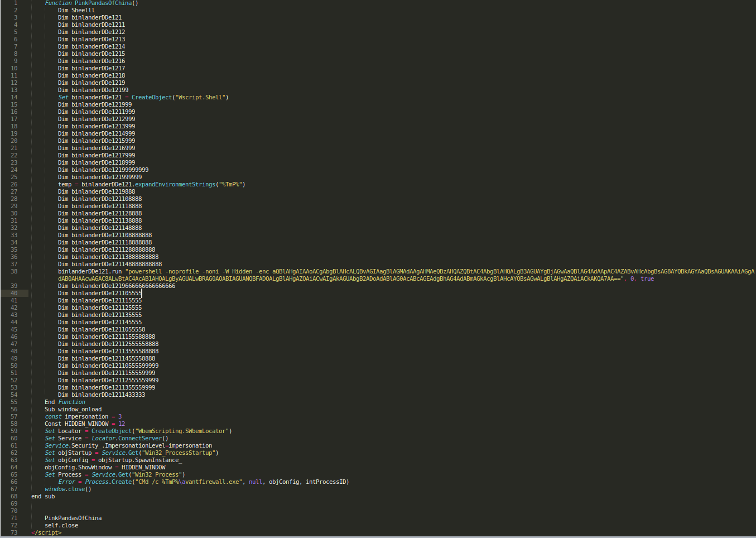The width and height of the screenshot is (756, 538).
Task: Place cursor on expandEnvironmentStrings method
Action: 175,184
